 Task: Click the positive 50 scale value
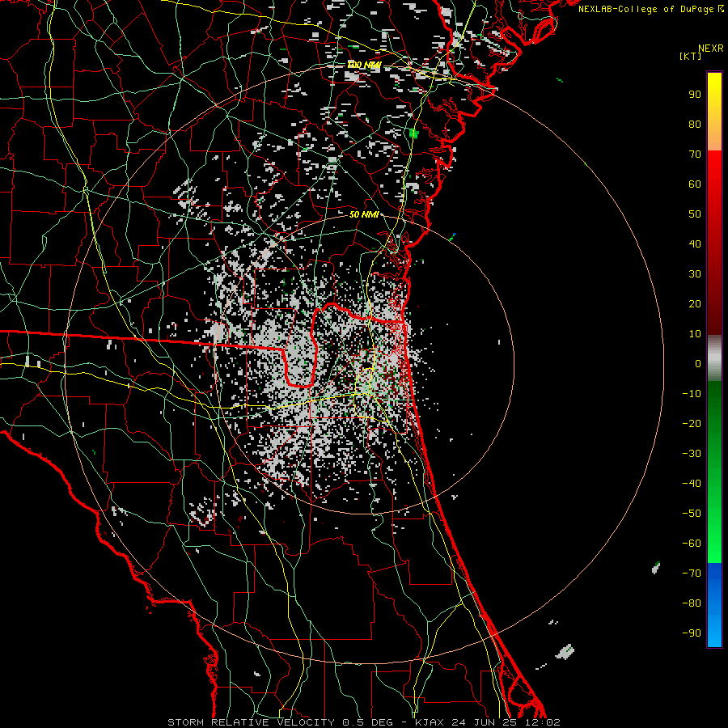click(695, 214)
